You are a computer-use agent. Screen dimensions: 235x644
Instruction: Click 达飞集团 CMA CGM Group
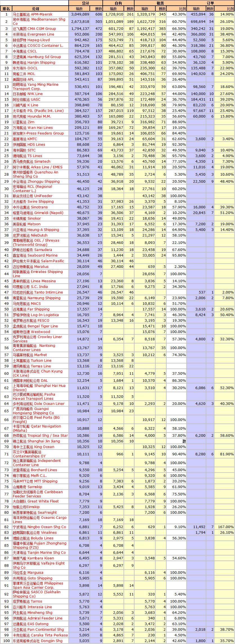click(x=34, y=28)
